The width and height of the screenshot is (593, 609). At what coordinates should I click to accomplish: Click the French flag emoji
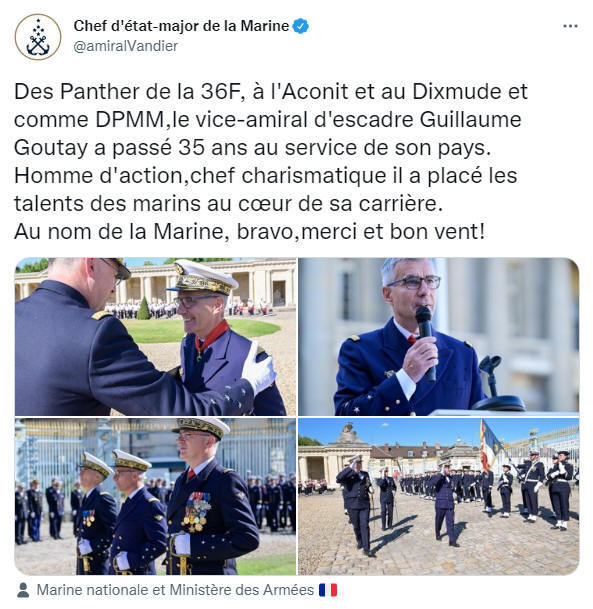tap(328, 590)
